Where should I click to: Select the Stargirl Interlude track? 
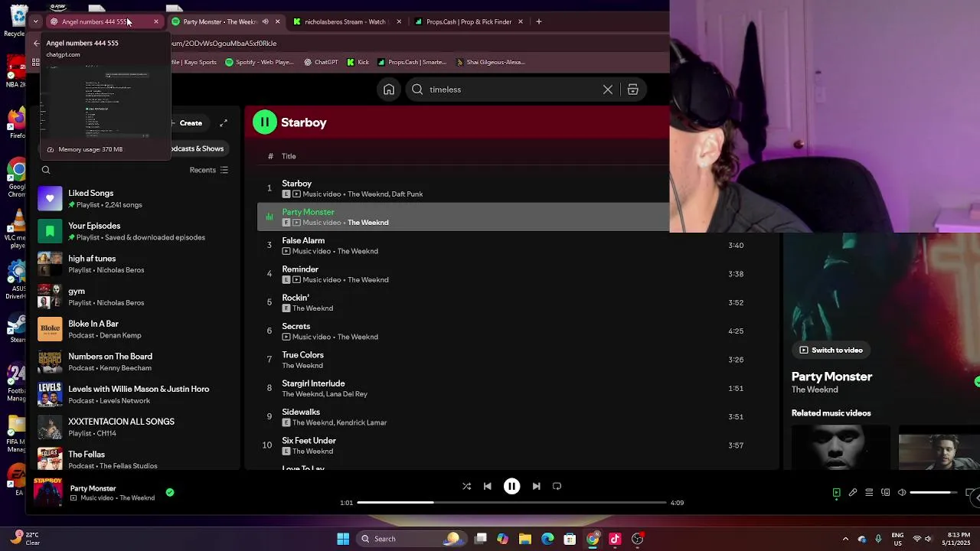pyautogui.click(x=513, y=388)
